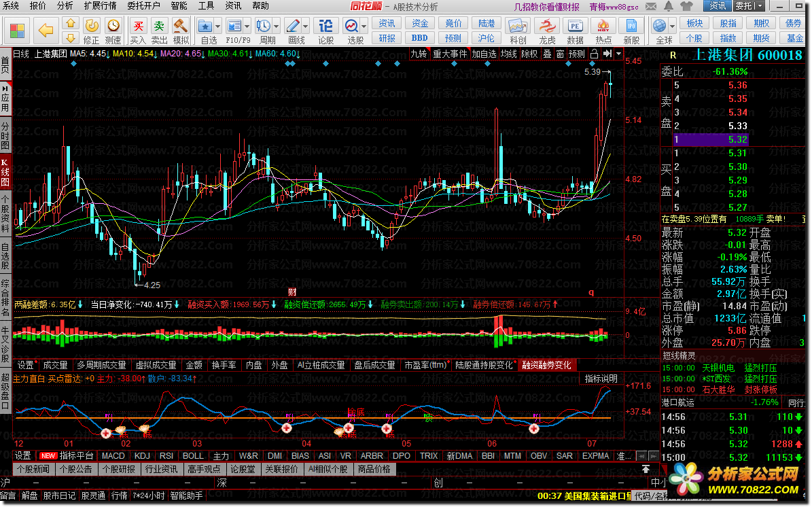Viewport: 812px width, 507px height.
Task: Switch to the MACD indicator tab
Action: (x=113, y=456)
